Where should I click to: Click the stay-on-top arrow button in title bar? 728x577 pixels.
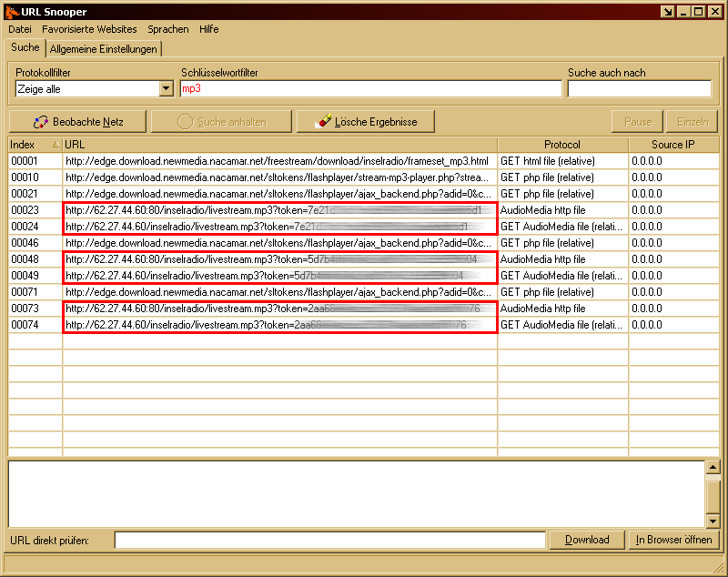[x=668, y=12]
